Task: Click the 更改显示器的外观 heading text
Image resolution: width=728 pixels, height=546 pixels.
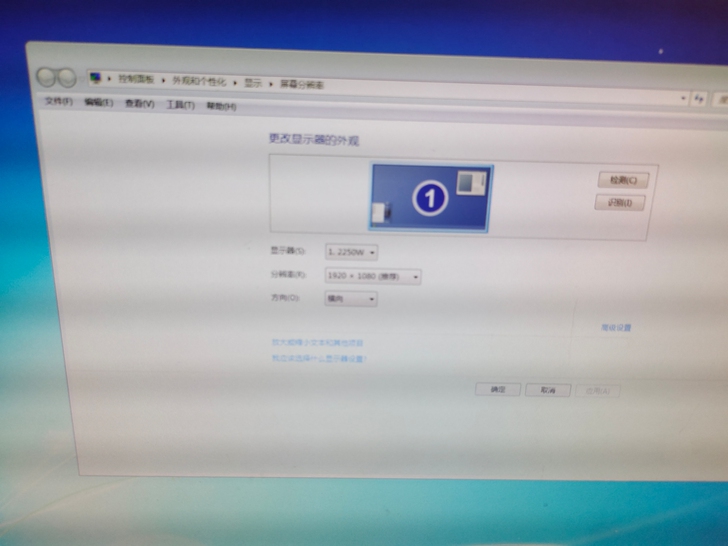Action: click(x=314, y=139)
